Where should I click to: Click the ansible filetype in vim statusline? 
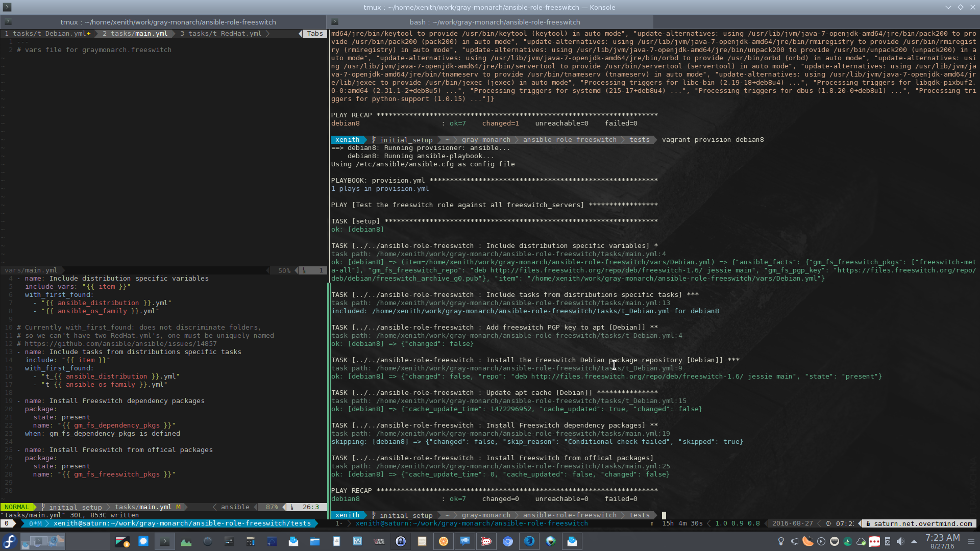[235, 507]
